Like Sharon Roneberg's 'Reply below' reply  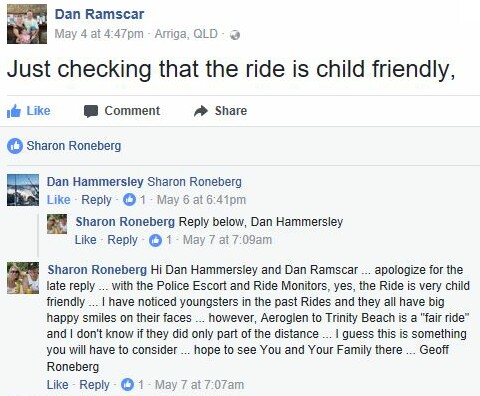(85, 240)
